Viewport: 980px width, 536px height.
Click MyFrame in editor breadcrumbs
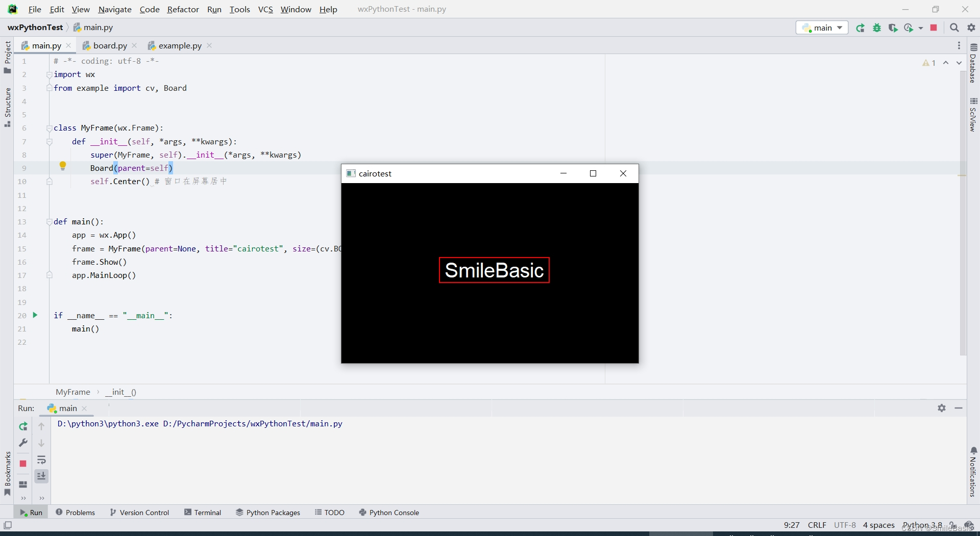[73, 392]
